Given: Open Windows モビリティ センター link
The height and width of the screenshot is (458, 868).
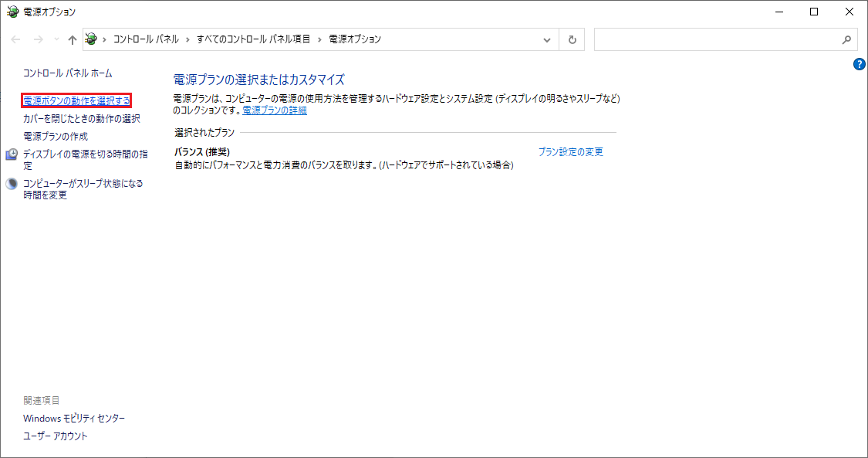Looking at the screenshot, I should pos(74,418).
